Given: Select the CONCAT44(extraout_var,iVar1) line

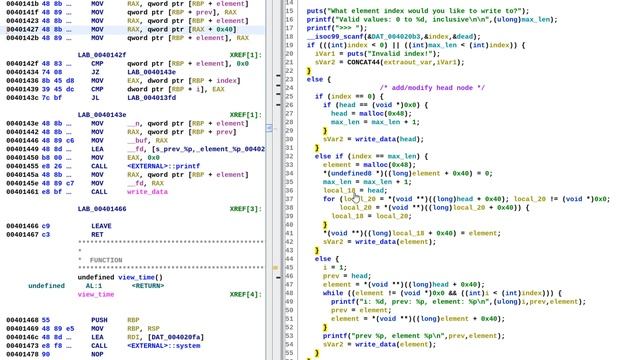Looking at the screenshot, I should click(389, 62).
